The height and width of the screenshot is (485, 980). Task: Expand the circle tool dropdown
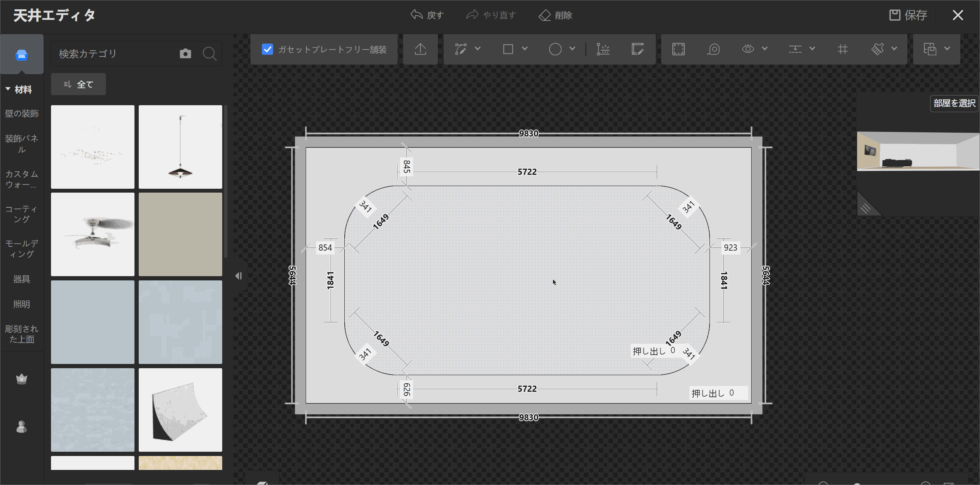pyautogui.click(x=572, y=49)
